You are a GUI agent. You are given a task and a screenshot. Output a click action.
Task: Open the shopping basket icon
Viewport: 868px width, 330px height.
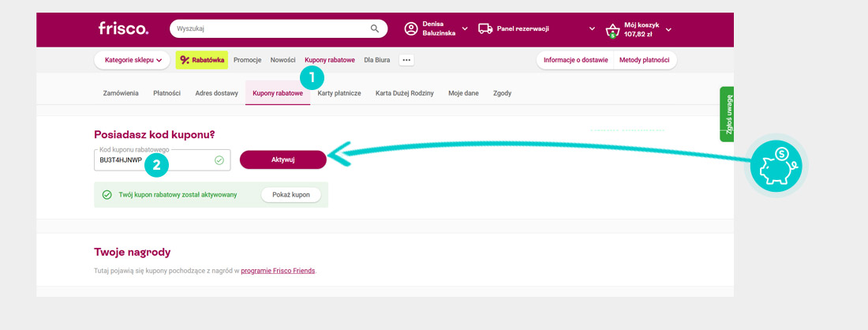(612, 31)
